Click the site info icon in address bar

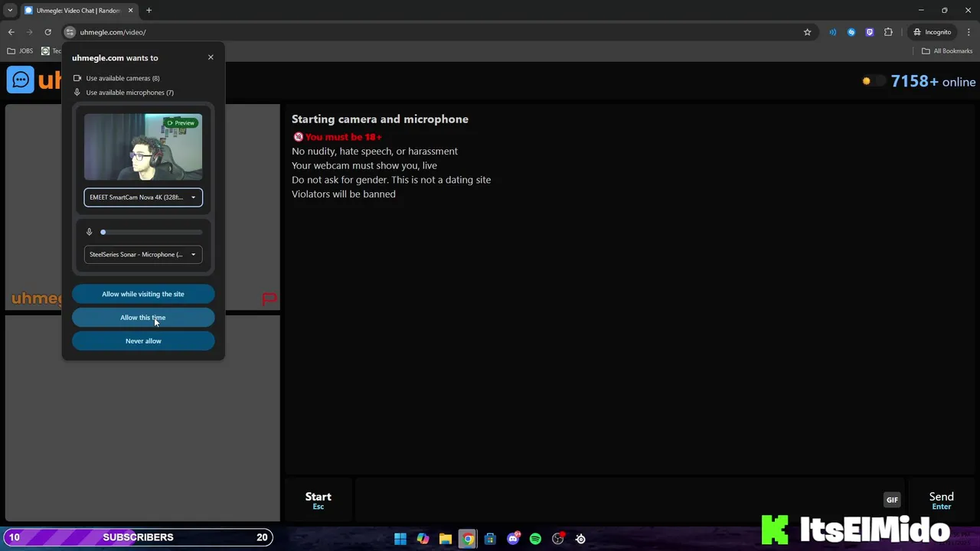[x=70, y=32]
